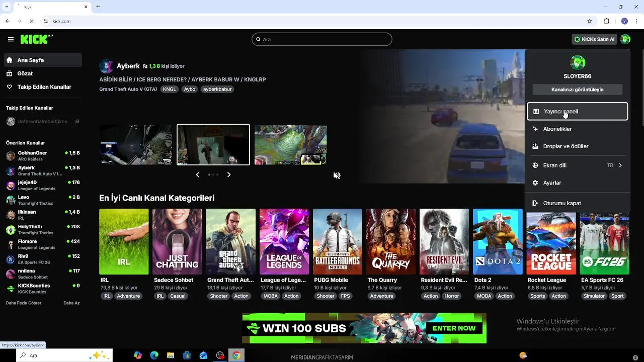This screenshot has height=362, width=644.
Task: Open Ayberk channel name in header
Action: 128,66
